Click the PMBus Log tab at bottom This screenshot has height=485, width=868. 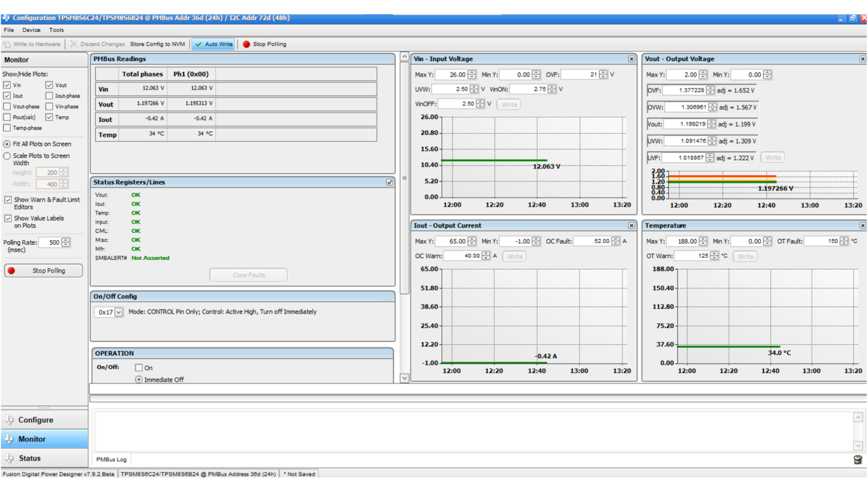click(x=113, y=459)
